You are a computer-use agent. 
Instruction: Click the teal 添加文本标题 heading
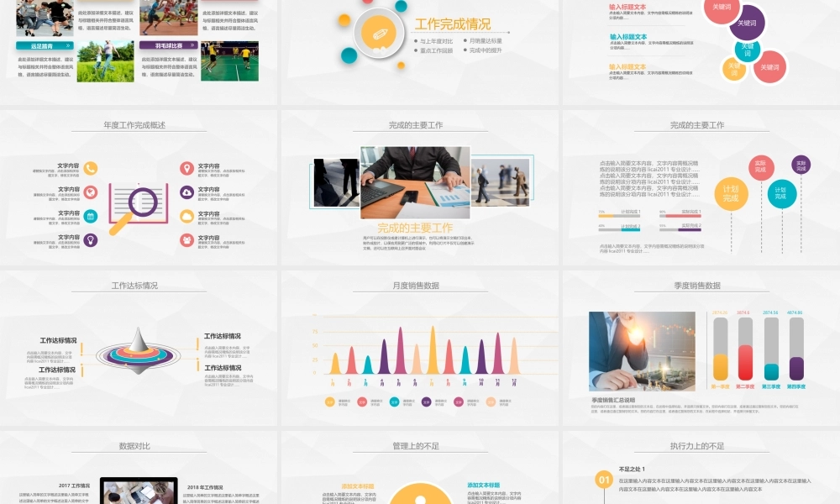pos(483,485)
